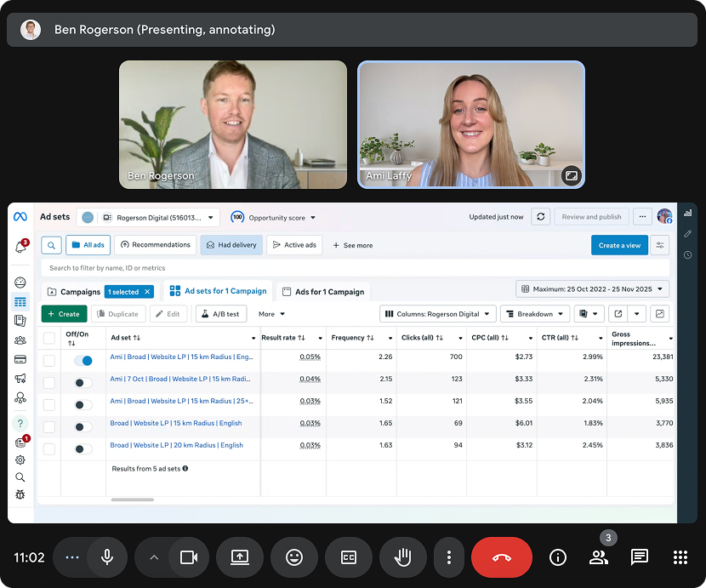
Task: Select the Recommendations view
Action: tap(156, 245)
